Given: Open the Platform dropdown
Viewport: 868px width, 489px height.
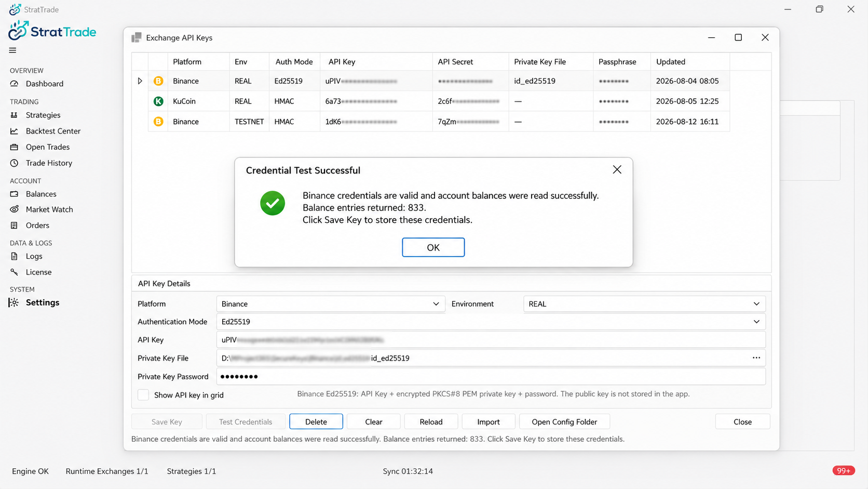Looking at the screenshot, I should coord(331,304).
